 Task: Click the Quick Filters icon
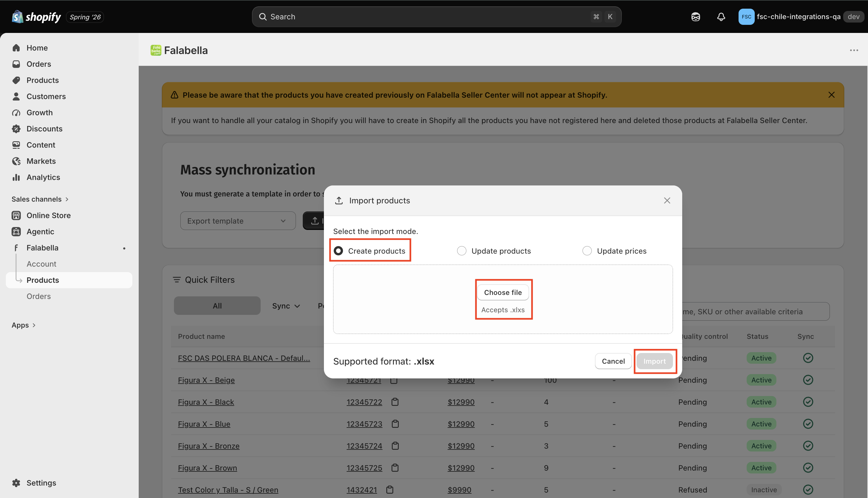[177, 279]
